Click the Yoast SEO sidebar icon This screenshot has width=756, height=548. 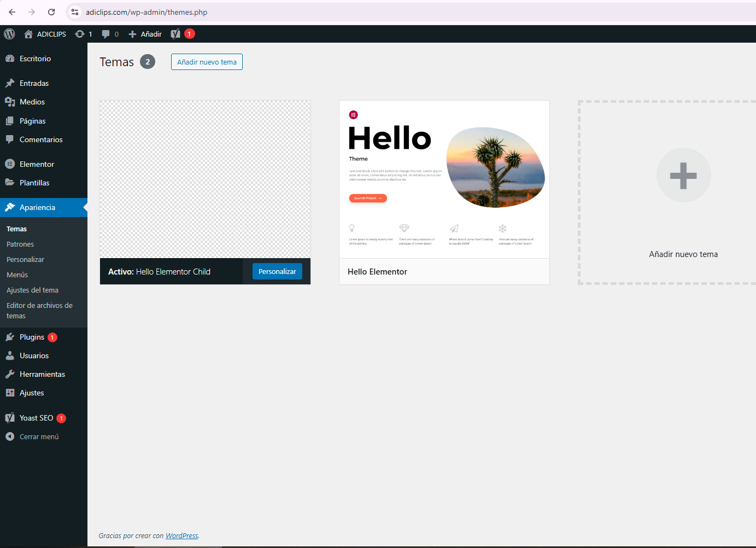10,418
